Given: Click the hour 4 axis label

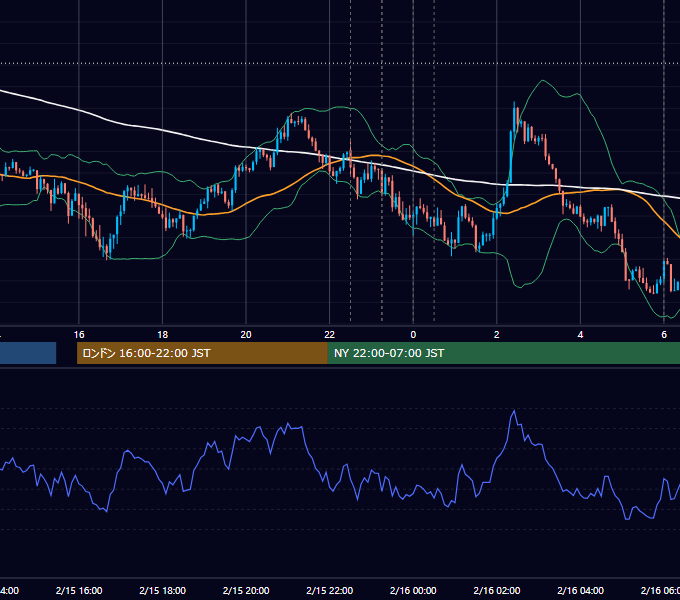Looking at the screenshot, I should (580, 335).
